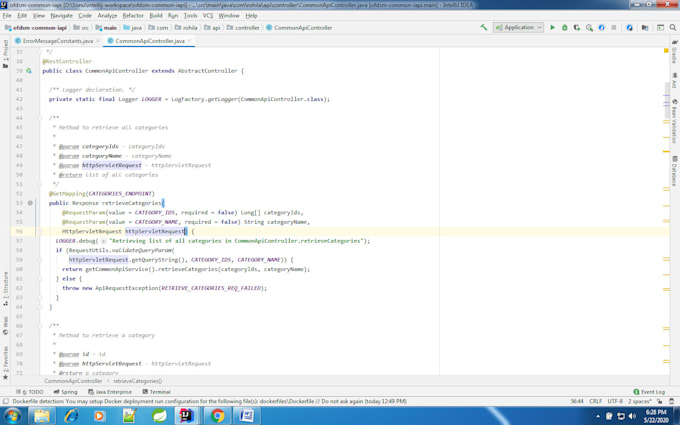Image resolution: width=680 pixels, height=425 pixels.
Task: Open Windows Explorer from the taskbar
Action: [x=42, y=416]
